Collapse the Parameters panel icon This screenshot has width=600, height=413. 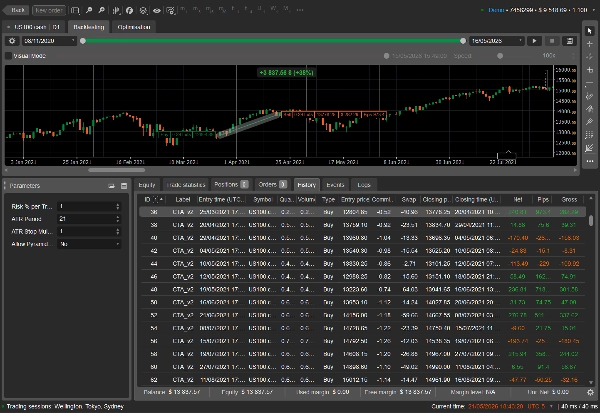click(124, 186)
